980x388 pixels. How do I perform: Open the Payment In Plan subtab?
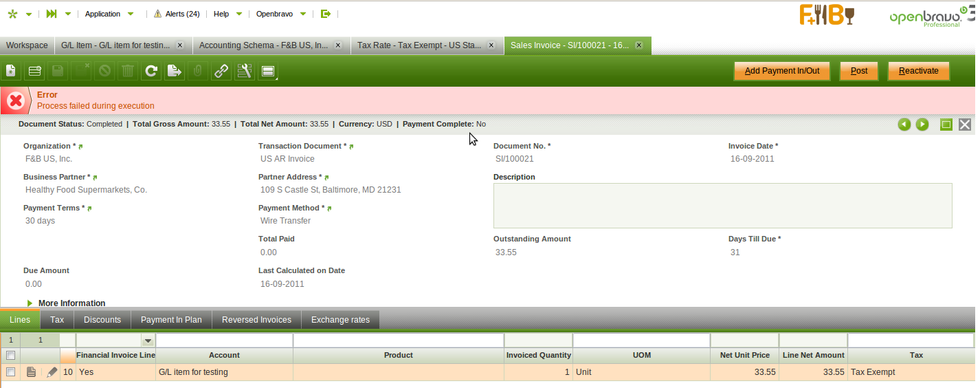point(171,320)
